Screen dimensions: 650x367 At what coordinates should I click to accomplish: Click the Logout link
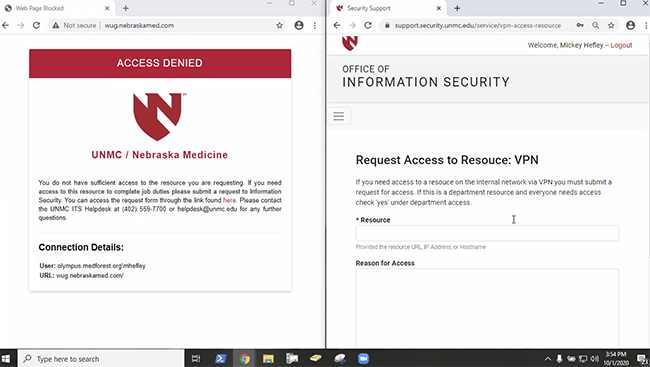coord(621,45)
